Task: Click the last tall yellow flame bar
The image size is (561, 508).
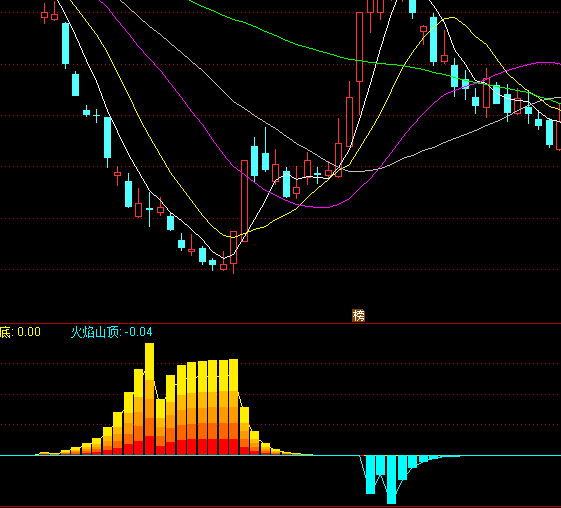Action: [234, 407]
